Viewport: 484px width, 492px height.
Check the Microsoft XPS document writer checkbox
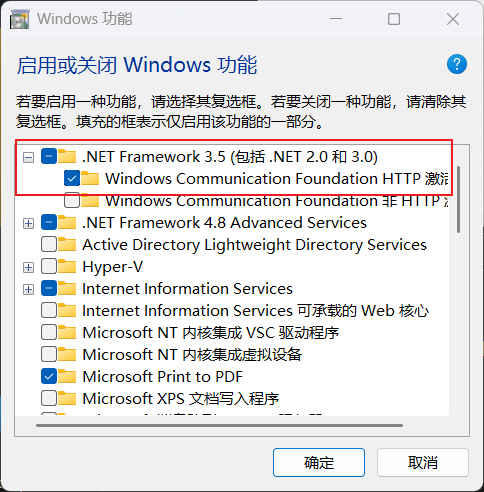tap(49, 398)
